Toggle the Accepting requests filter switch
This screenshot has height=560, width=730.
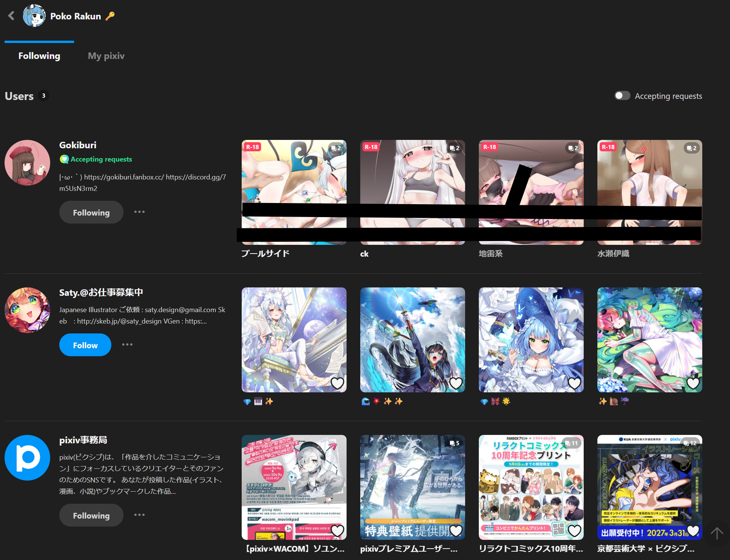pyautogui.click(x=622, y=95)
